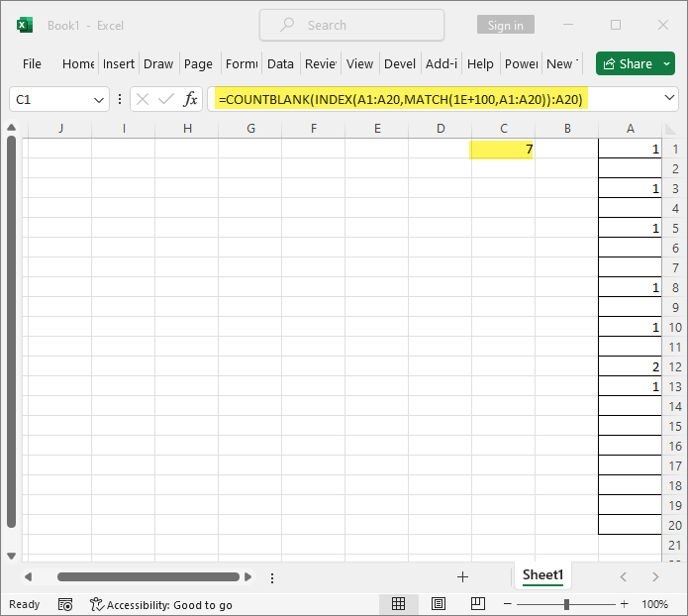This screenshot has height=616, width=688.
Task: Select cell C1 containing value 7
Action: pos(502,149)
